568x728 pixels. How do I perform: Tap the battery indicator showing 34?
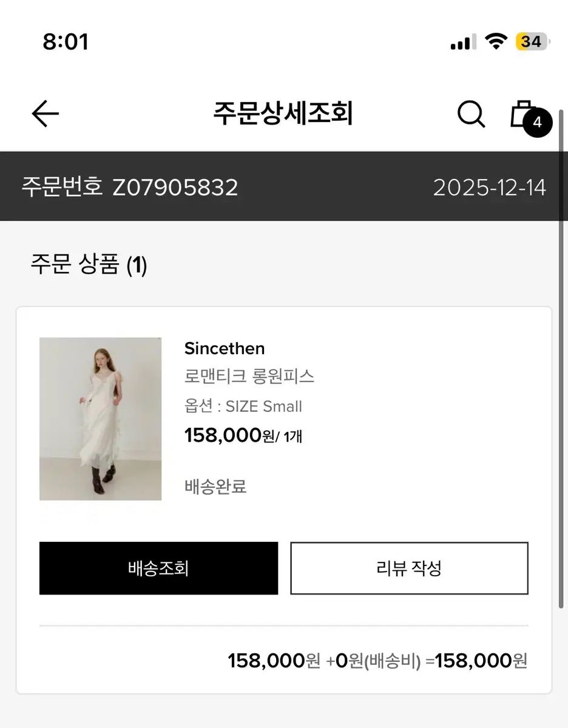(x=532, y=42)
